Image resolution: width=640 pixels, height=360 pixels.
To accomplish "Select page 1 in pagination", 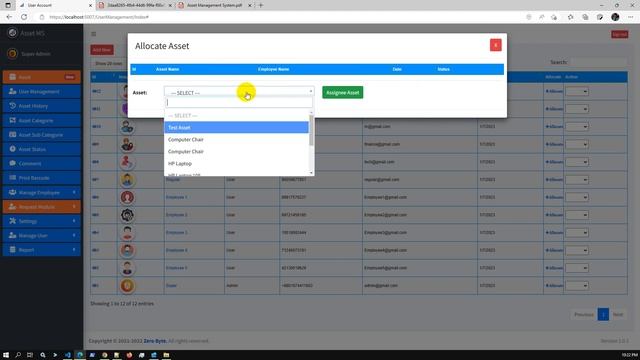I will (x=603, y=314).
